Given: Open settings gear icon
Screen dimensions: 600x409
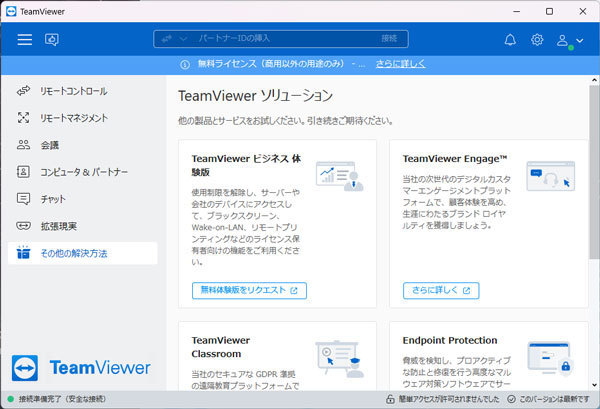Looking at the screenshot, I should coord(537,39).
